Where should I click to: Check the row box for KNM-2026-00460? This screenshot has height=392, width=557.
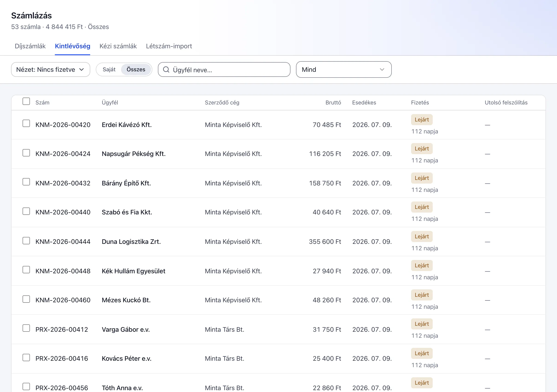(x=26, y=299)
